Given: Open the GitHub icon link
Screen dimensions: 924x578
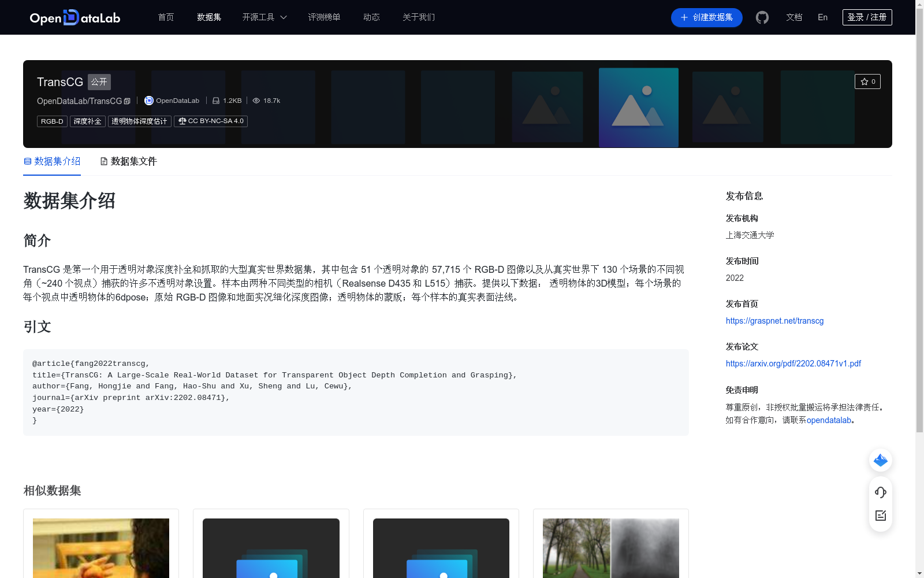Looking at the screenshot, I should 762,17.
